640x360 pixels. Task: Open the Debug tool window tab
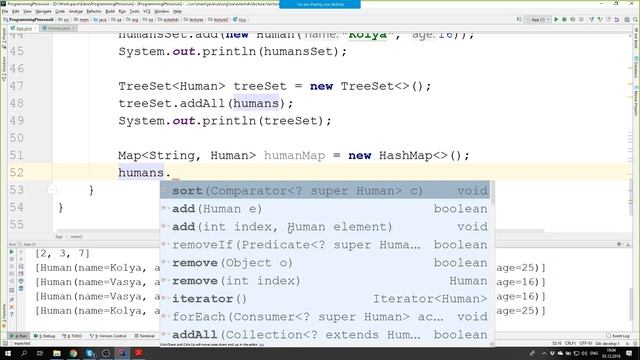tap(44, 336)
